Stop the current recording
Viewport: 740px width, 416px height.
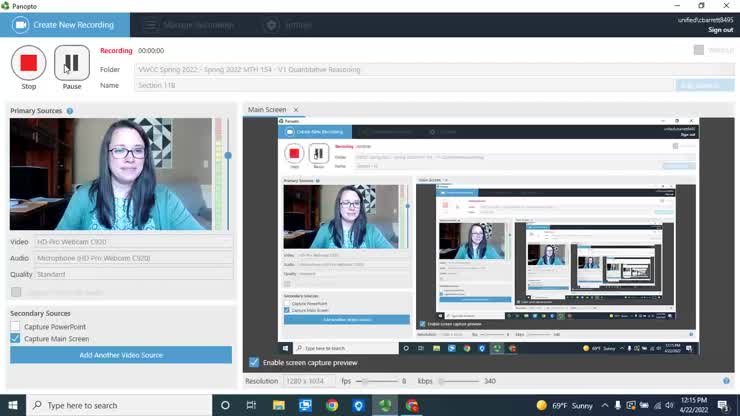[28, 64]
